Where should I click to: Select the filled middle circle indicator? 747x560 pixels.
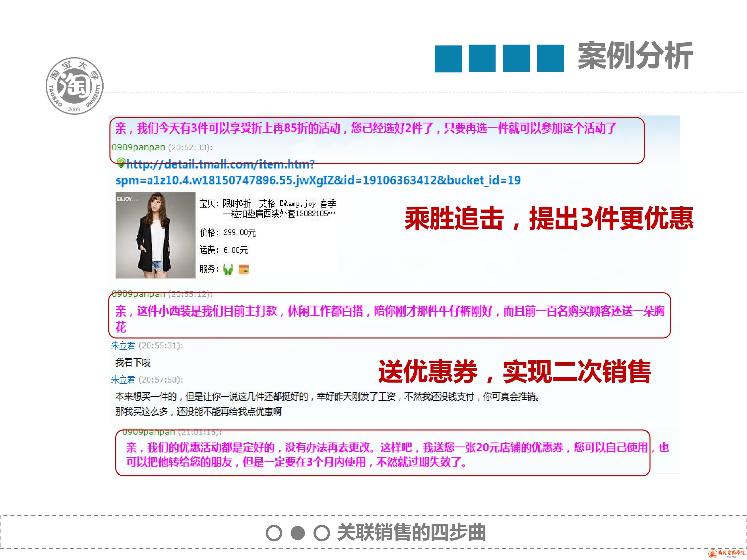coord(298,533)
